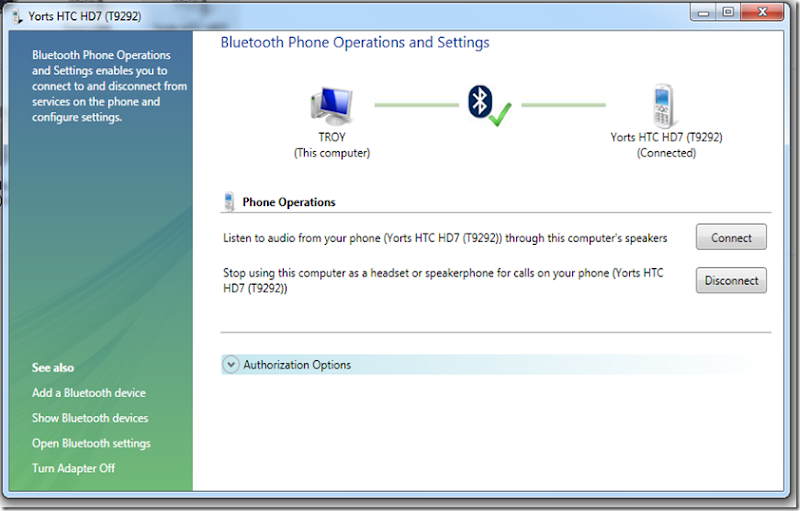Click the phone icon beside Phone Operations
Image resolution: width=800 pixels, height=511 pixels.
click(x=229, y=201)
